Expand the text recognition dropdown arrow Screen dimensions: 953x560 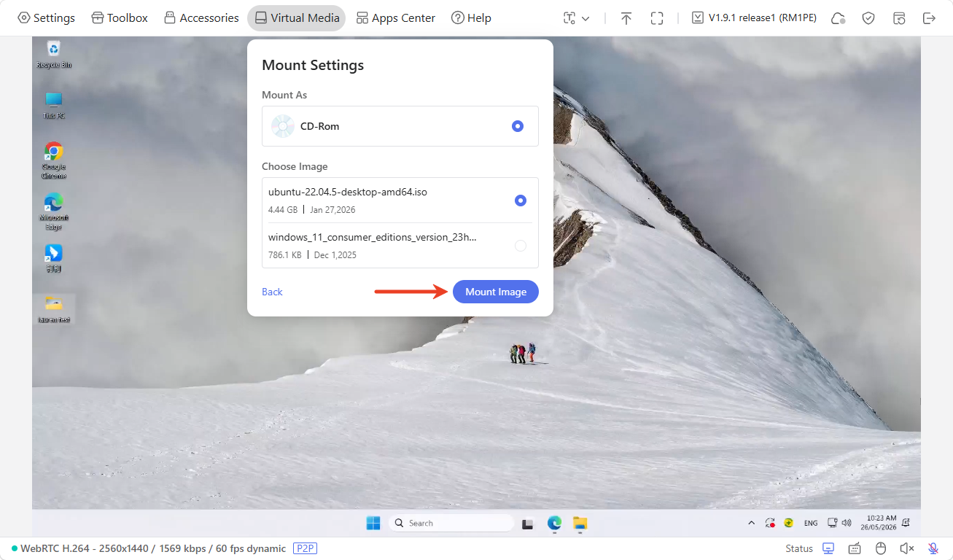[x=585, y=18]
